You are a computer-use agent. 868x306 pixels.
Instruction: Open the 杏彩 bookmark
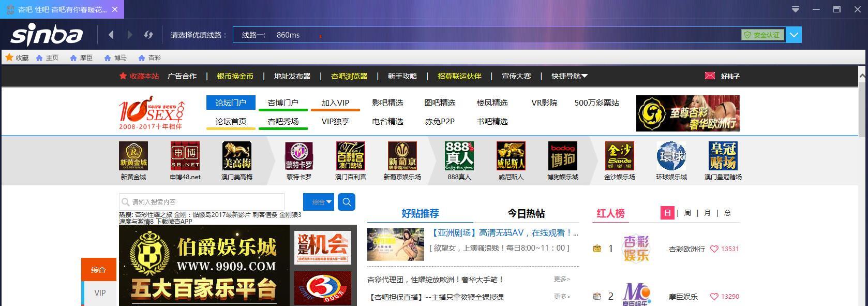click(149, 57)
